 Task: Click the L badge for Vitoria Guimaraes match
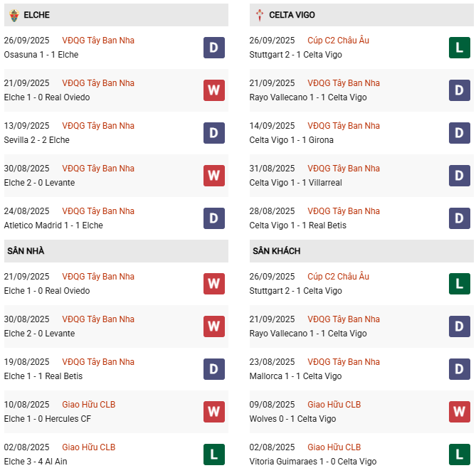pos(459,455)
